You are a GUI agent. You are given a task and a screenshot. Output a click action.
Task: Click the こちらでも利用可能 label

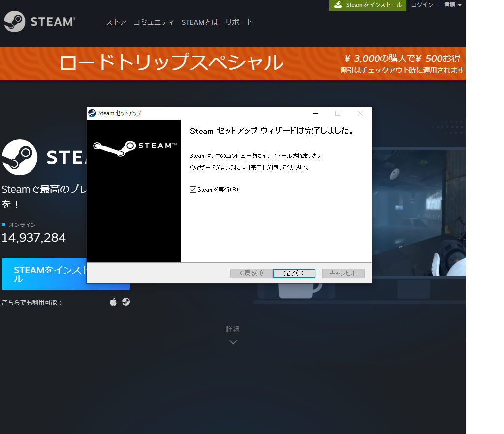[31, 302]
